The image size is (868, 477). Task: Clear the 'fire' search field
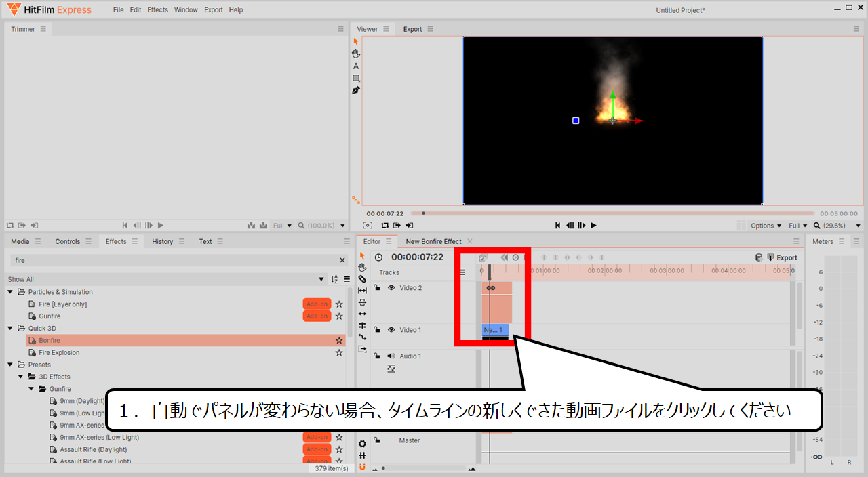coord(342,260)
